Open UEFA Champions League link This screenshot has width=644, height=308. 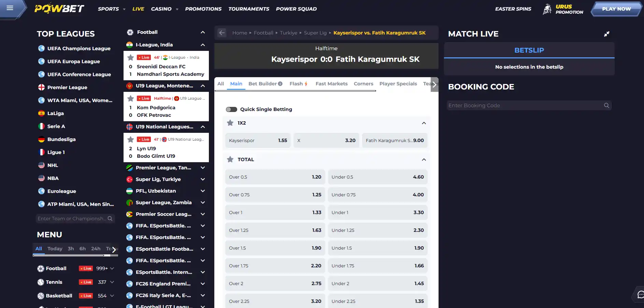79,48
